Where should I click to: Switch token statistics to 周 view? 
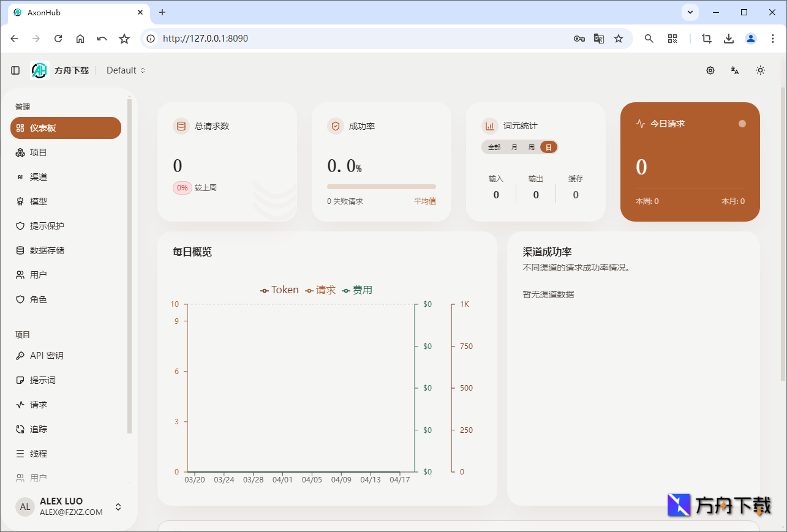[532, 147]
